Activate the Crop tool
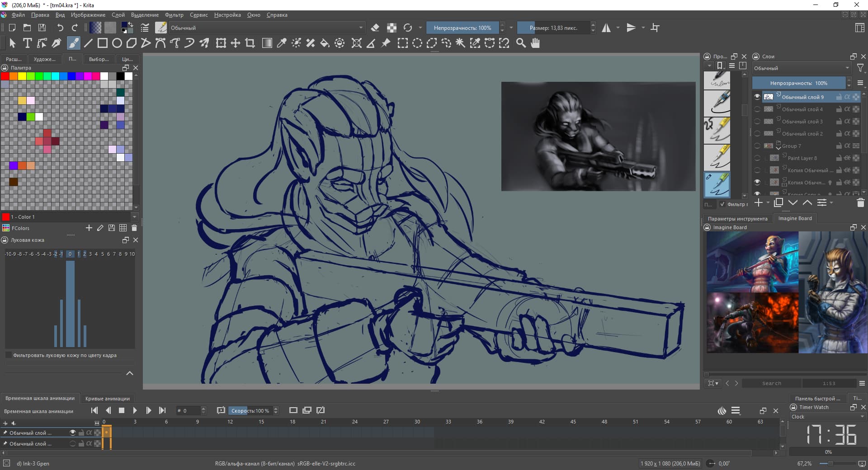Viewport: 868px width, 470px height. point(250,43)
